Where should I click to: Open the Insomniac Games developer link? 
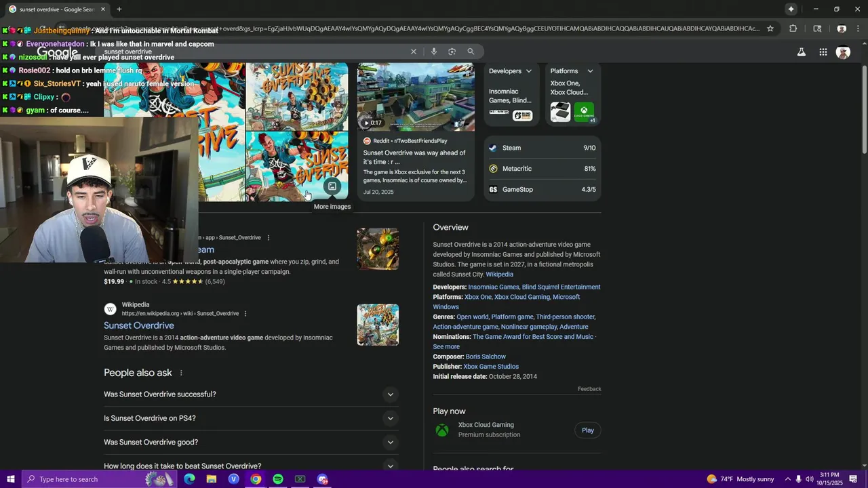493,287
